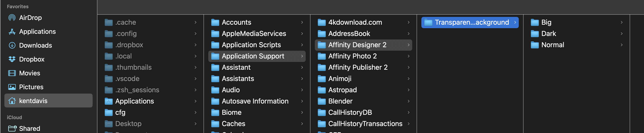644x133 pixels.
Task: Expand the .config folder chevron
Action: 195,34
